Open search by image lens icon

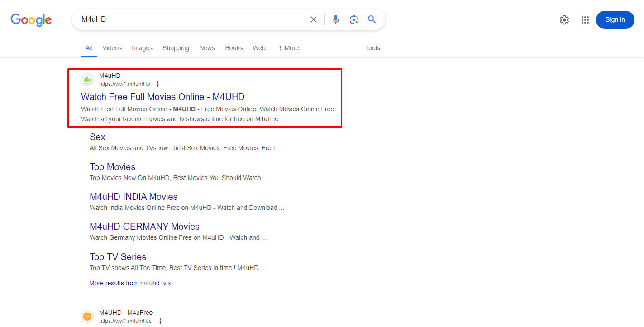click(x=354, y=19)
